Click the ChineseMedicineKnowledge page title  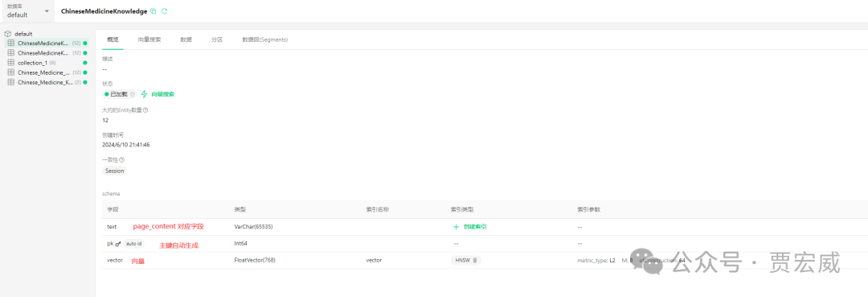click(104, 11)
